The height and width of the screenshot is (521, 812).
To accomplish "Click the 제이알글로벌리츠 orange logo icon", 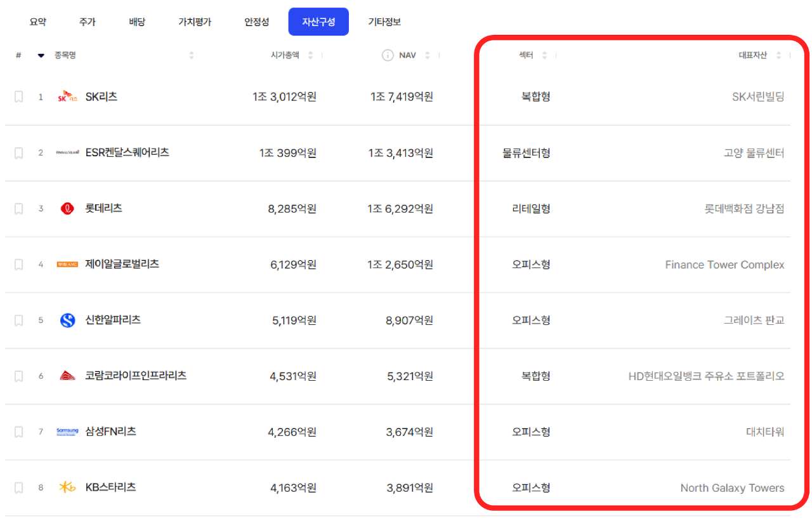I will click(x=67, y=265).
